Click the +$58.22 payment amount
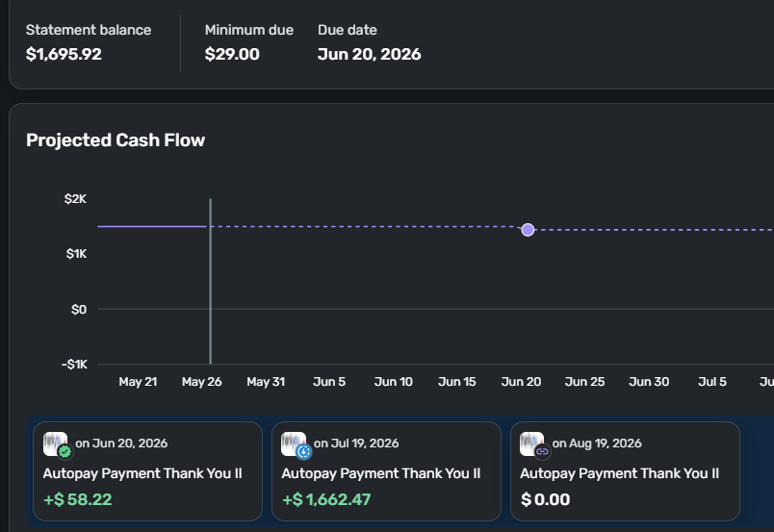Screen dimensions: 774x532 pyautogui.click(x=78, y=499)
